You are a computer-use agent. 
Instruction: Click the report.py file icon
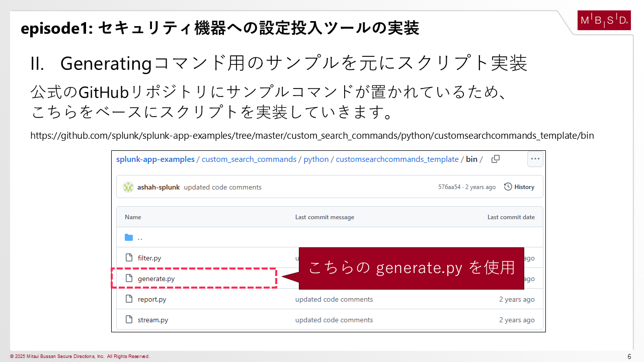(x=129, y=299)
